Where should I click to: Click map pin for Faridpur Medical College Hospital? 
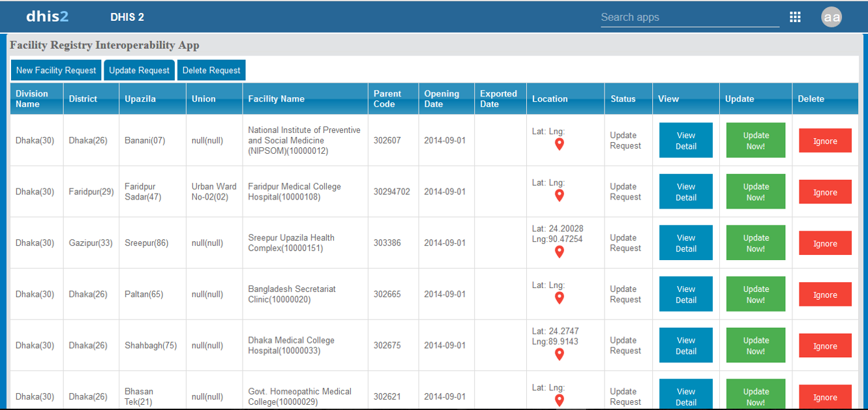pyautogui.click(x=559, y=196)
